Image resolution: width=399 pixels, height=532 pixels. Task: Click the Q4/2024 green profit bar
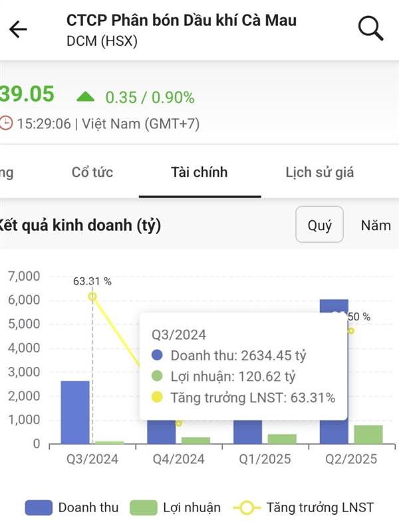(196, 440)
